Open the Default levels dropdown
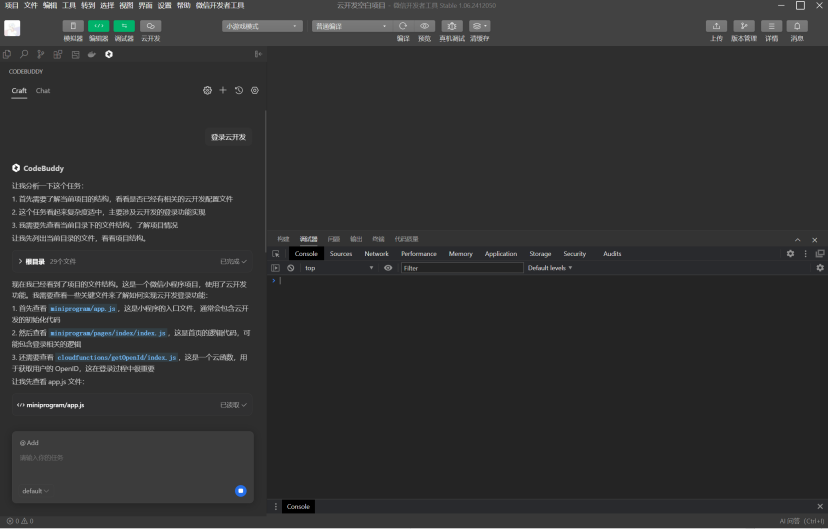829x529 pixels. click(550, 268)
